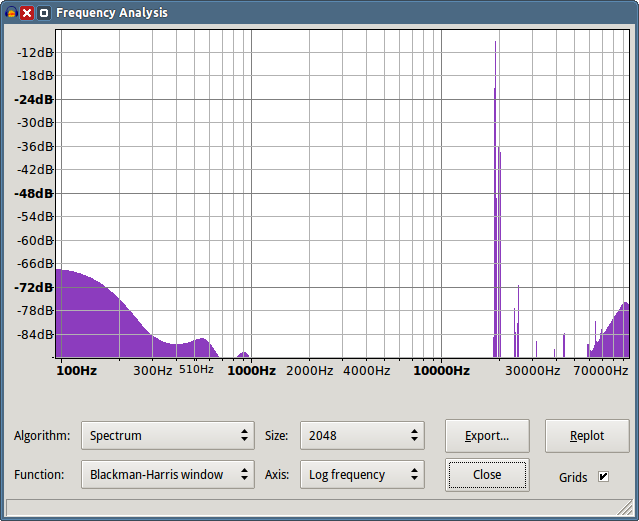Image resolution: width=639 pixels, height=521 pixels.
Task: Click the 100Hz frequency axis label
Action: pos(77,371)
